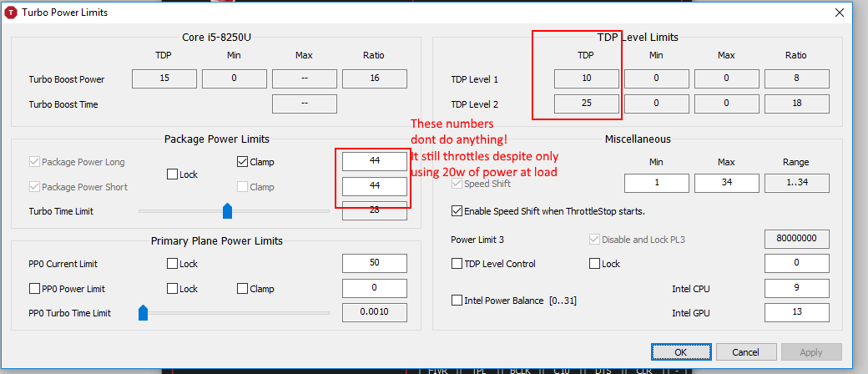Toggle Clamp for Package Power Short
The image size is (868, 374).
point(242,187)
